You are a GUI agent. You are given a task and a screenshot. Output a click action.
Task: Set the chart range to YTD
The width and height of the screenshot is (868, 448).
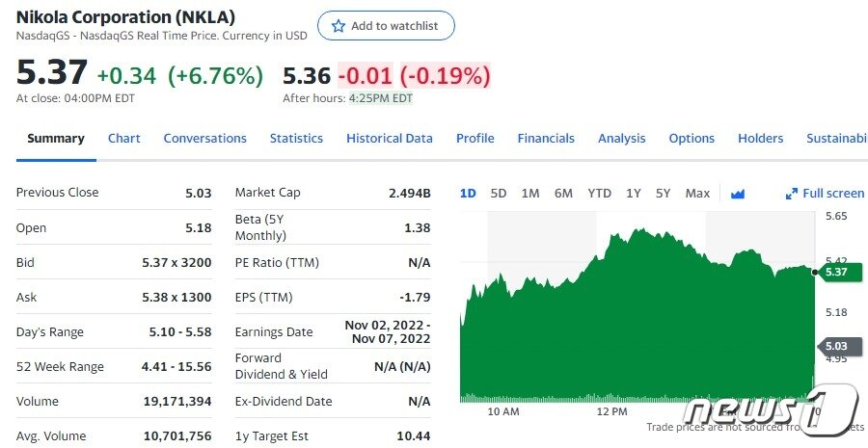[600, 194]
